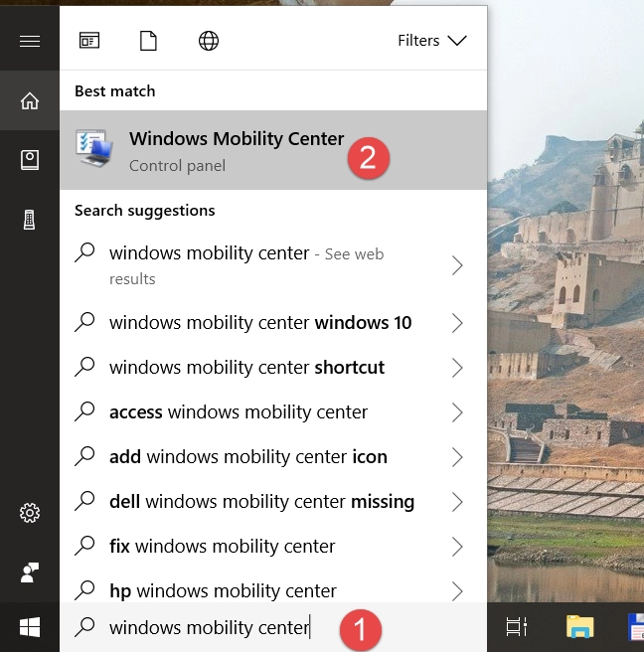The height and width of the screenshot is (652, 644).
Task: Open Windows Mobility Center best match
Action: click(x=273, y=150)
